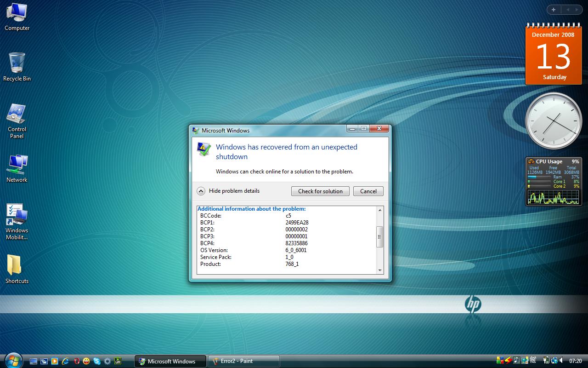This screenshot has height=368, width=588.
Task: Click BCP2 value 00000002
Action: pos(297,229)
